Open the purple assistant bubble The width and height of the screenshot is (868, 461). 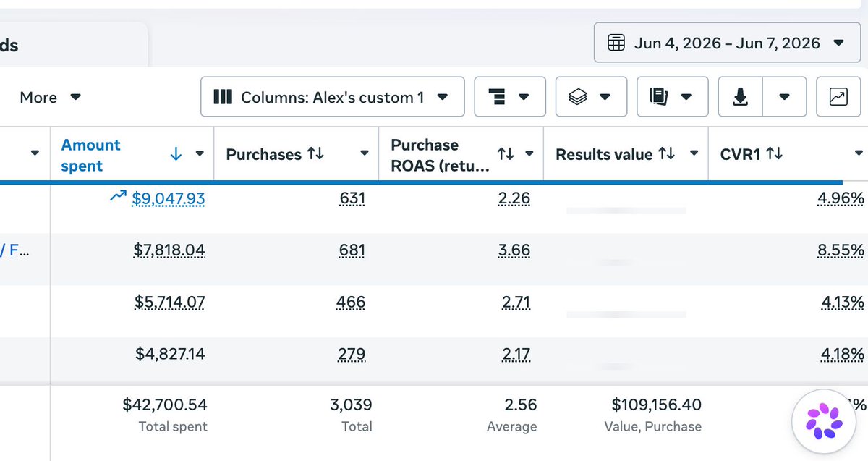click(x=825, y=421)
